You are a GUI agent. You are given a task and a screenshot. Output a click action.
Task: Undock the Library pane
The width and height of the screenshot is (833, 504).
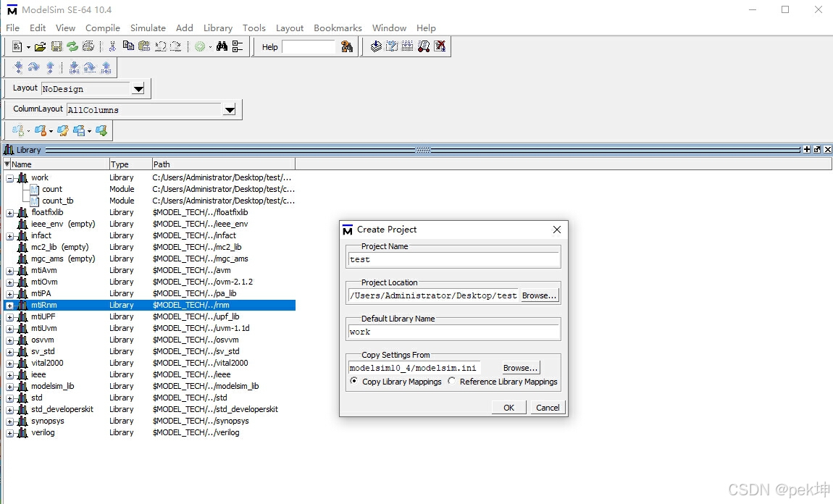coord(817,150)
